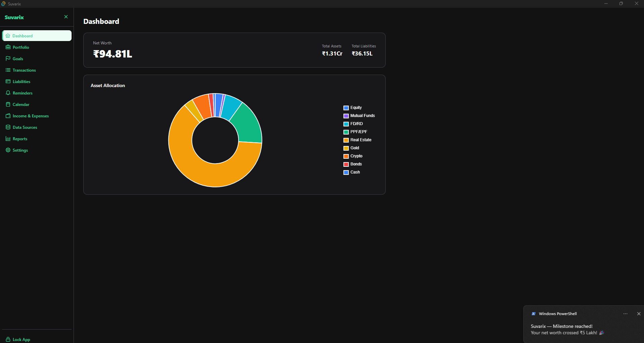Image resolution: width=644 pixels, height=343 pixels.
Task: Click the Reports bar chart icon
Action: [8, 139]
